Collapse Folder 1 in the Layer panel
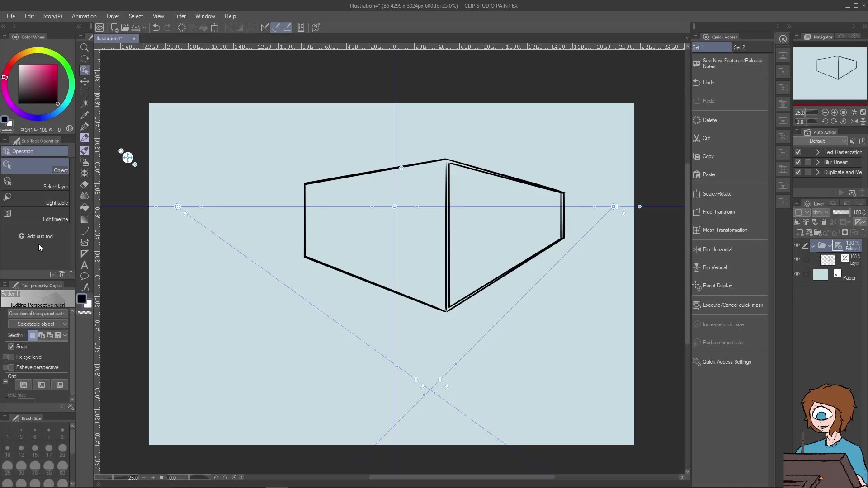The image size is (868, 488). [x=813, y=246]
